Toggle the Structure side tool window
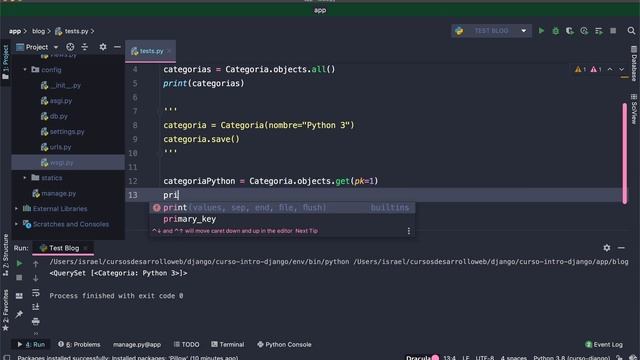 coord(5,255)
